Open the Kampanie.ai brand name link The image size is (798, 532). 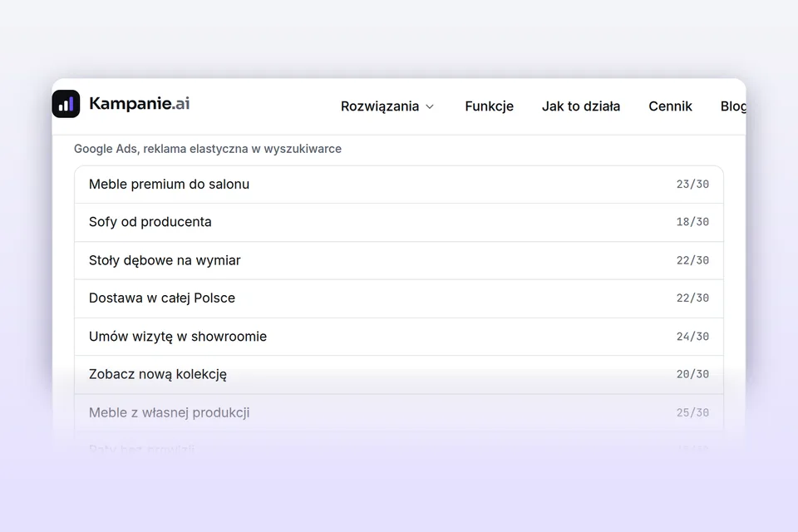pos(140,104)
